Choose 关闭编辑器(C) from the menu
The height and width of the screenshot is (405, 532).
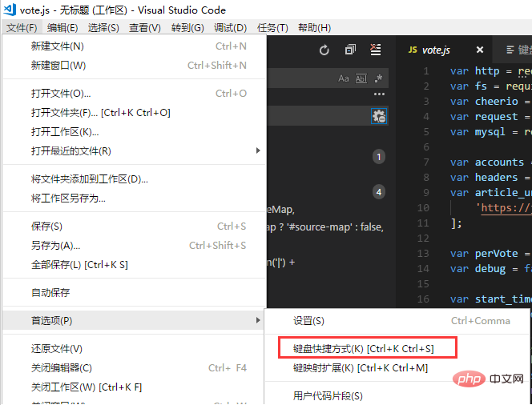pos(135,368)
